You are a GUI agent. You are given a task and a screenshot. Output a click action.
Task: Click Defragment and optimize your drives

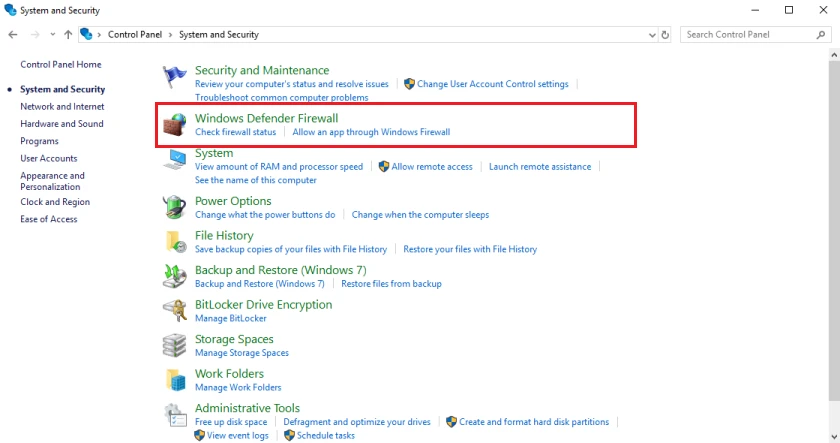tap(357, 422)
